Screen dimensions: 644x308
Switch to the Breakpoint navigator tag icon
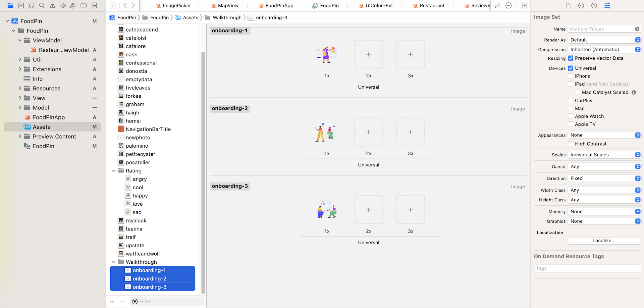tap(84, 5)
